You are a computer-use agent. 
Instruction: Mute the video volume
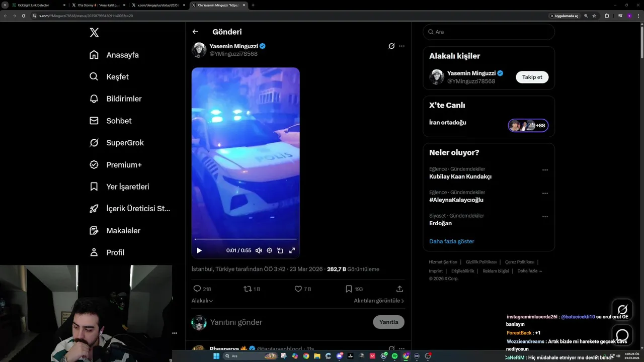coord(259,250)
